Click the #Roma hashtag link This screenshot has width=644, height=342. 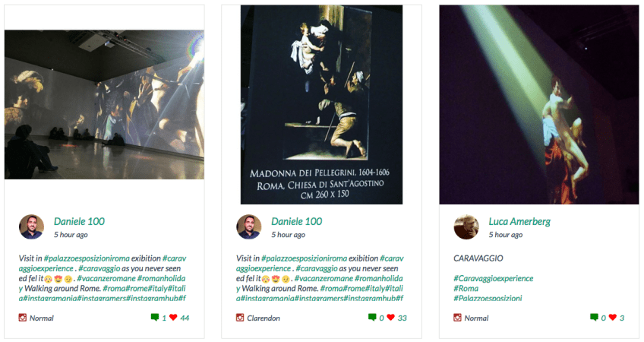click(x=466, y=288)
